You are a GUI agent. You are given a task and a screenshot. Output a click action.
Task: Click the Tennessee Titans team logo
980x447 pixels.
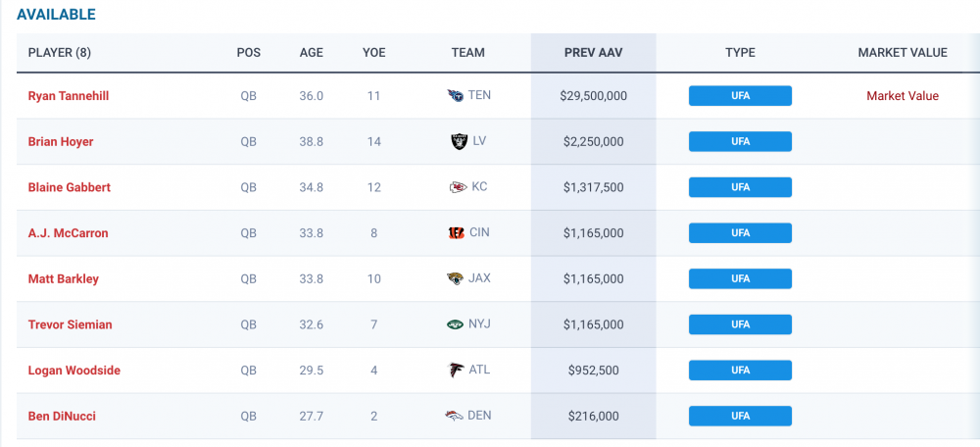pos(455,96)
